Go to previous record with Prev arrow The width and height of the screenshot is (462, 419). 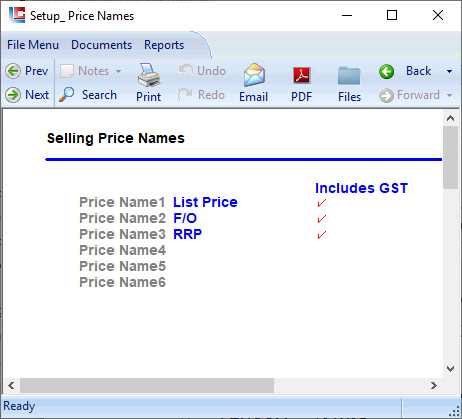[13, 71]
